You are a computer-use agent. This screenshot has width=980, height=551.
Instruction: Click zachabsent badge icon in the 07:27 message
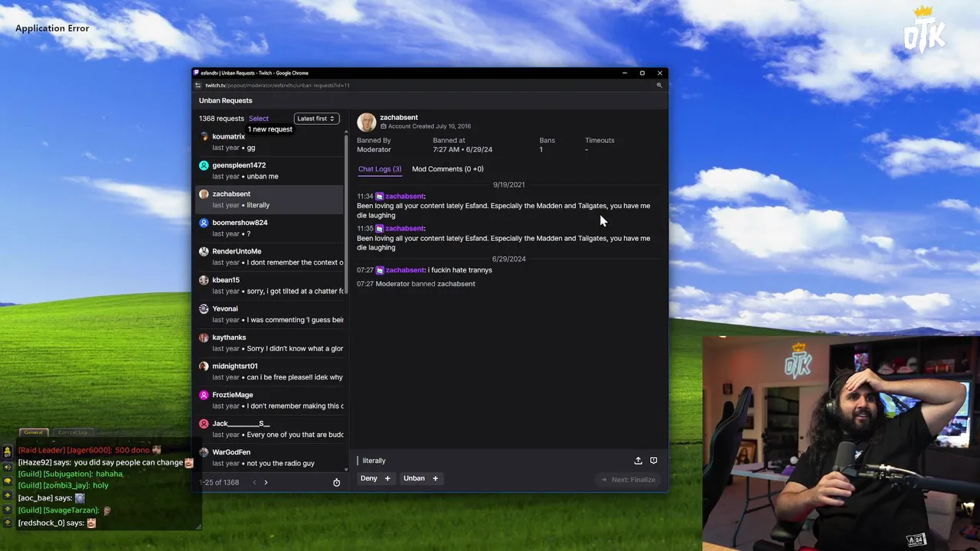pyautogui.click(x=380, y=270)
